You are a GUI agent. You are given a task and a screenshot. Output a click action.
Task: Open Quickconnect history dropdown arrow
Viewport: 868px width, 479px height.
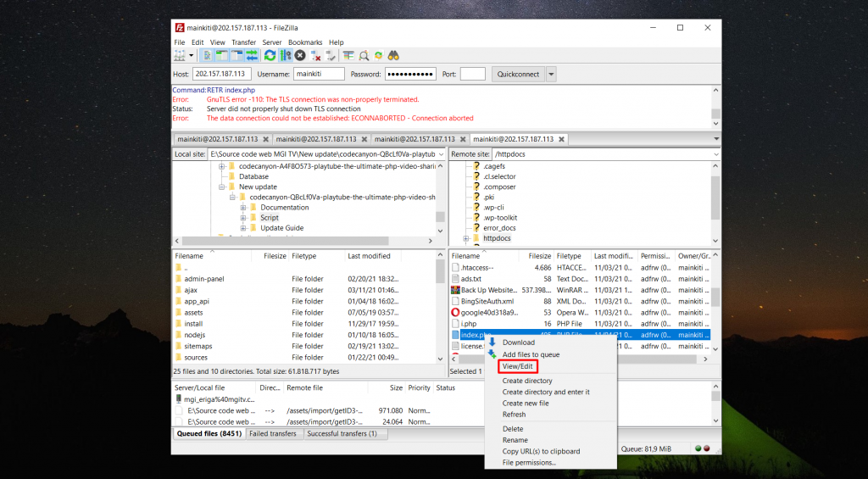[551, 75]
